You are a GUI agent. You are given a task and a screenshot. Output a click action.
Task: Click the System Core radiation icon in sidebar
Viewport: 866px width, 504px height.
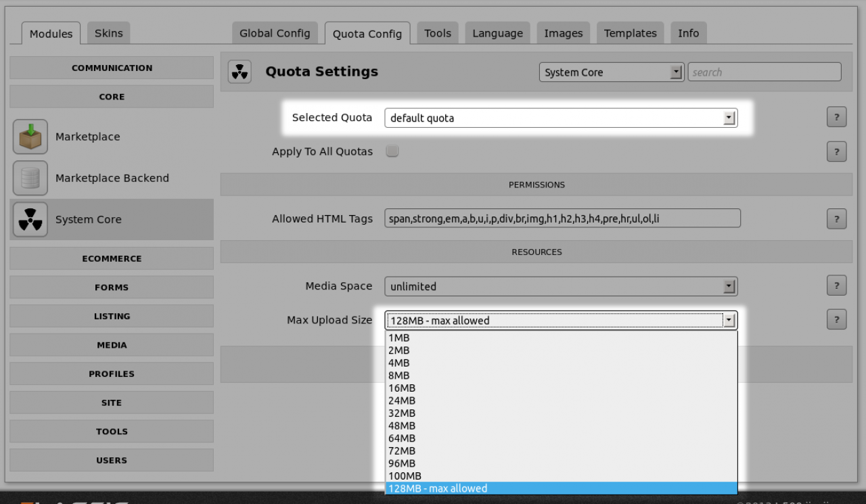pos(30,219)
